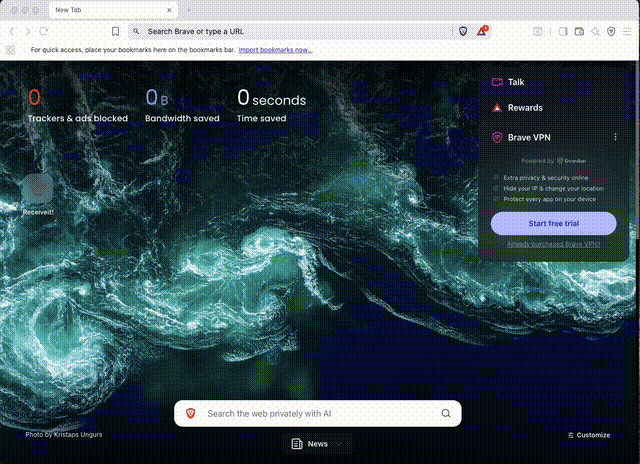The width and height of the screenshot is (640, 464).
Task: Open Leo AI sparkle icon in toolbar
Action: point(595,32)
